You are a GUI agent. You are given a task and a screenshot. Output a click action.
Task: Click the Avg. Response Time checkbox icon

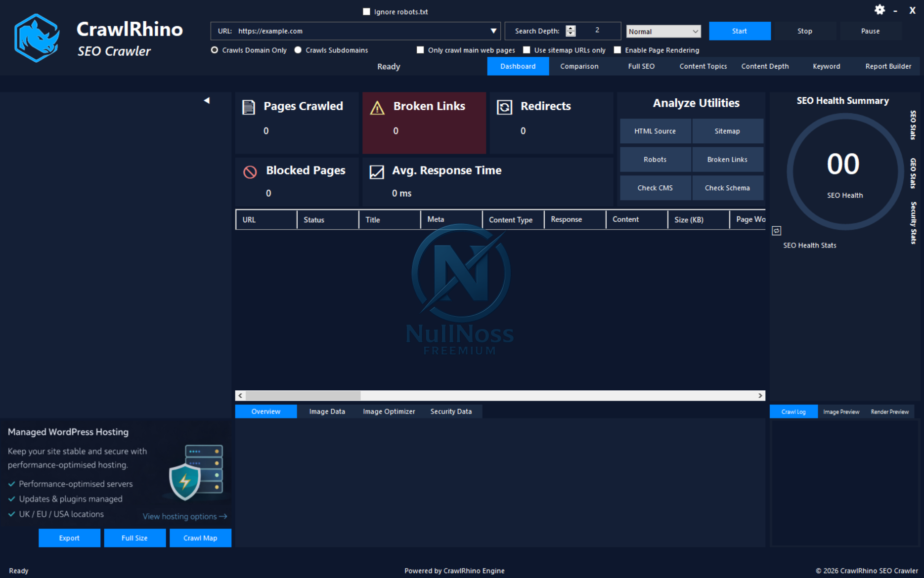[x=376, y=172]
